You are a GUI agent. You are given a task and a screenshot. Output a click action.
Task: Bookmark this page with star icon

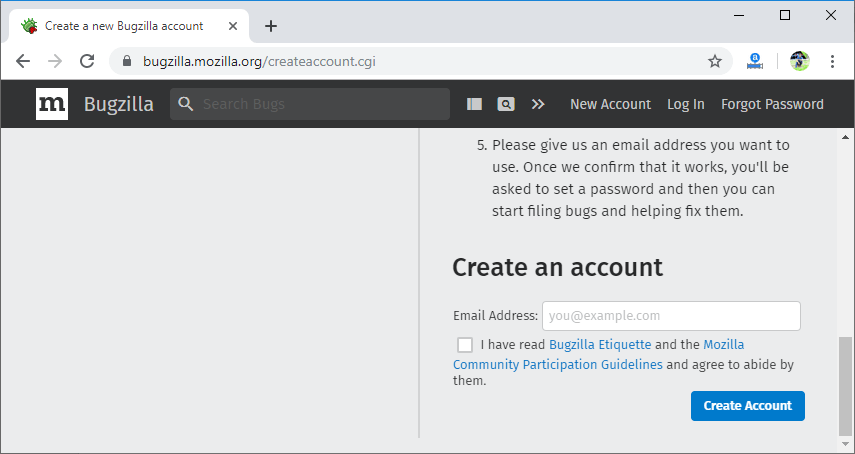[715, 61]
